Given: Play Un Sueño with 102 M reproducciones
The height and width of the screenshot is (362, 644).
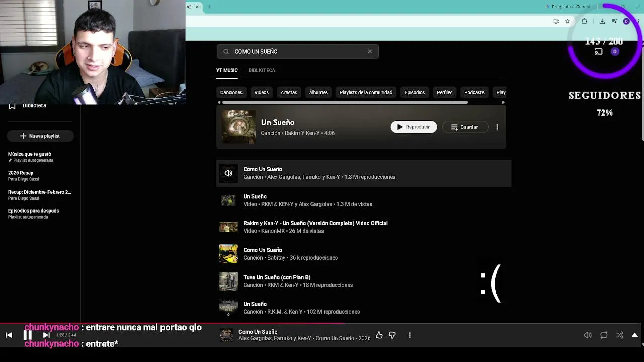Looking at the screenshot, I should (364, 308).
